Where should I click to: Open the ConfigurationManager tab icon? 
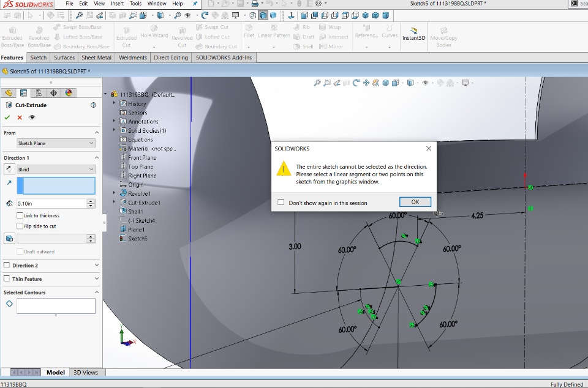[39, 93]
